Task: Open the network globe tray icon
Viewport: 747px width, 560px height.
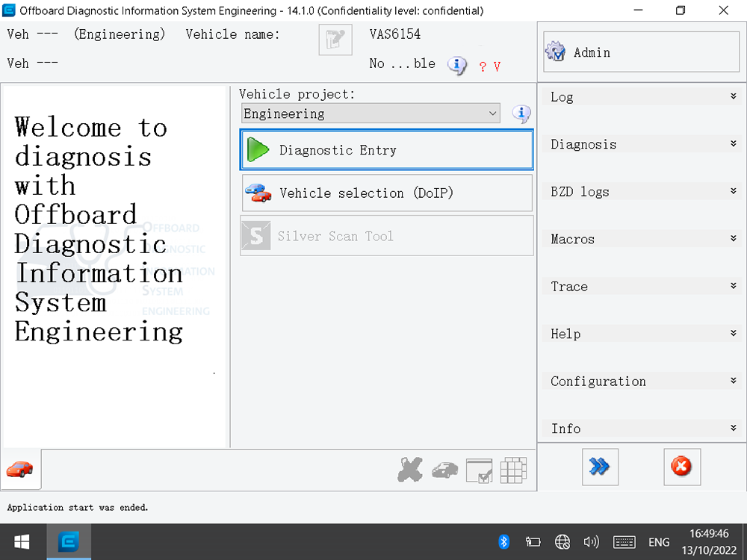Action: click(562, 542)
